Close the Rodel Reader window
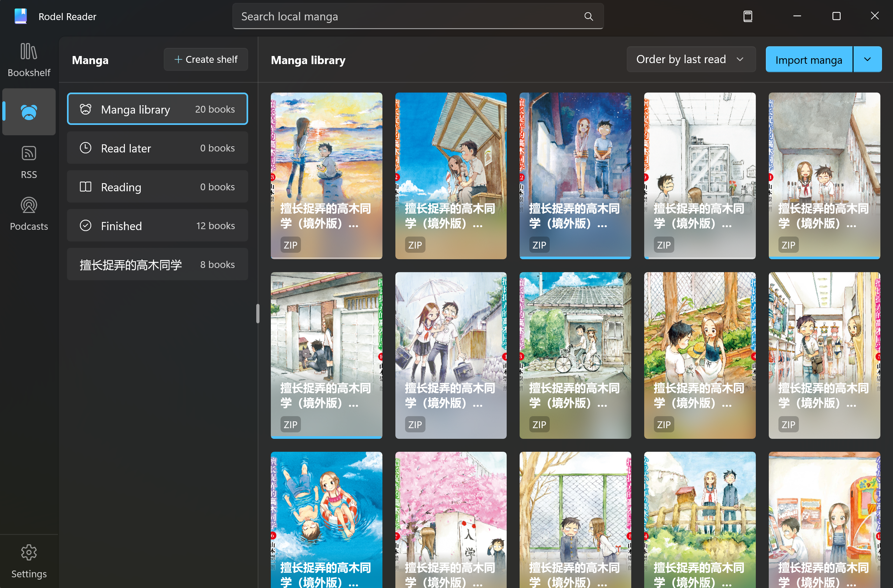 875,16
